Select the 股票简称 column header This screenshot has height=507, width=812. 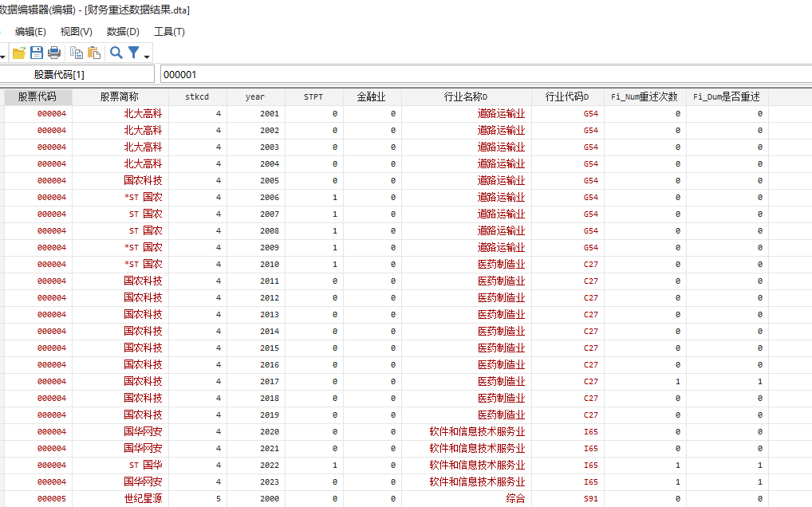[119, 96]
